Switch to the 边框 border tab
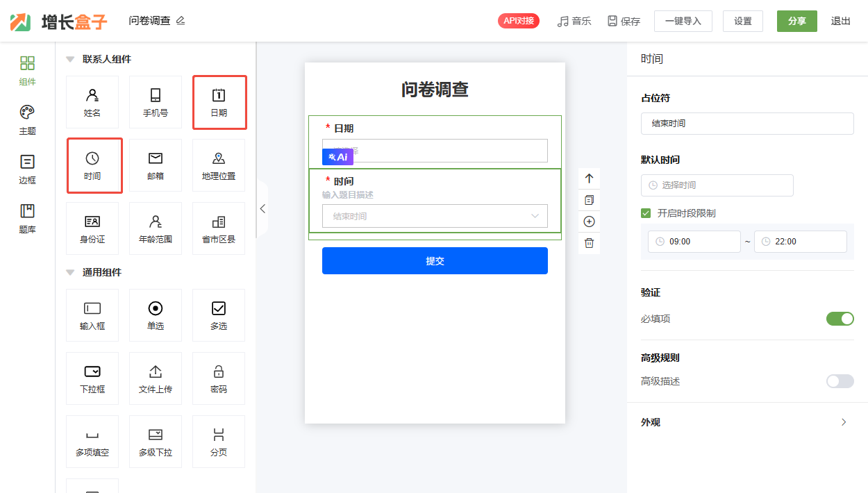The height and width of the screenshot is (493, 868). (28, 169)
